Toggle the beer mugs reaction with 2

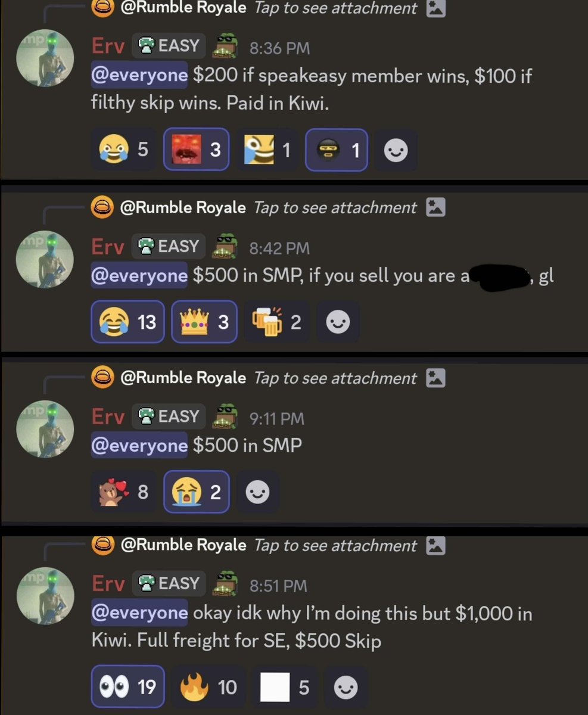click(276, 322)
